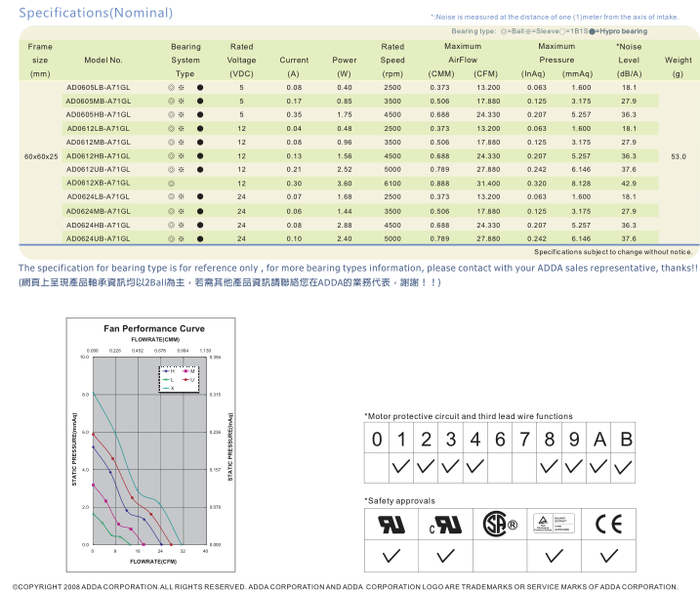Viewport: 700px width, 593px height.
Task: Click the UL safety approval logo
Action: point(391,525)
